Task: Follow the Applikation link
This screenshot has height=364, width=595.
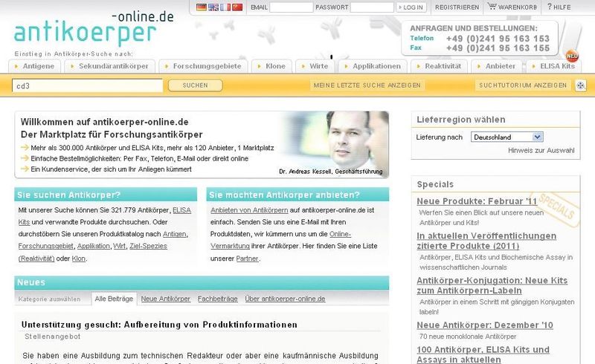Action: [94, 246]
